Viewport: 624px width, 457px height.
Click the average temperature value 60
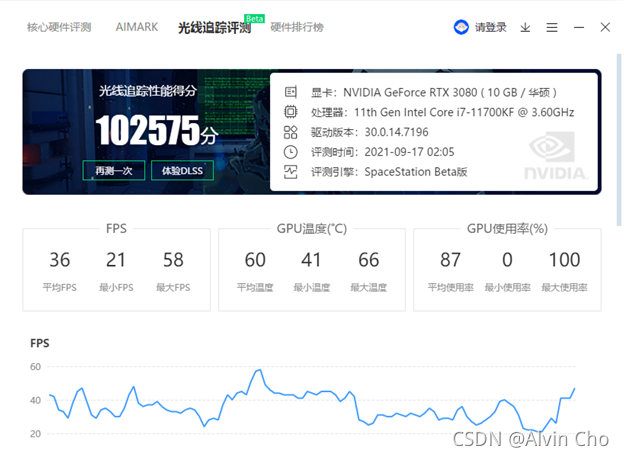point(255,260)
